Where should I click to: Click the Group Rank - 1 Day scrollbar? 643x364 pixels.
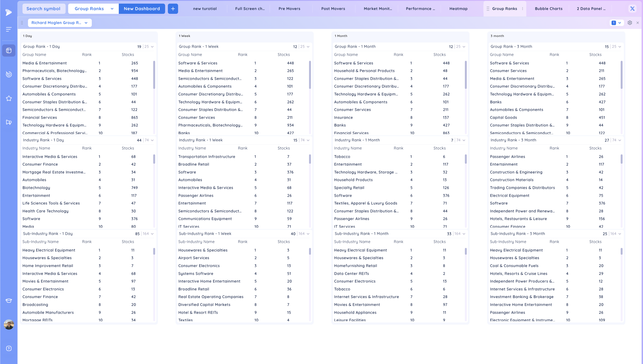tap(154, 75)
